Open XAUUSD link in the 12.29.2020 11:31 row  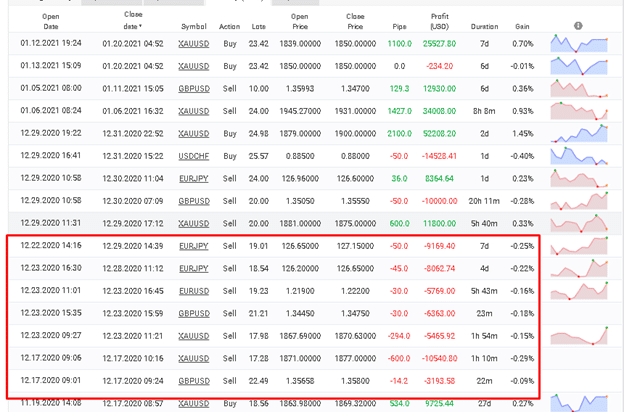194,224
